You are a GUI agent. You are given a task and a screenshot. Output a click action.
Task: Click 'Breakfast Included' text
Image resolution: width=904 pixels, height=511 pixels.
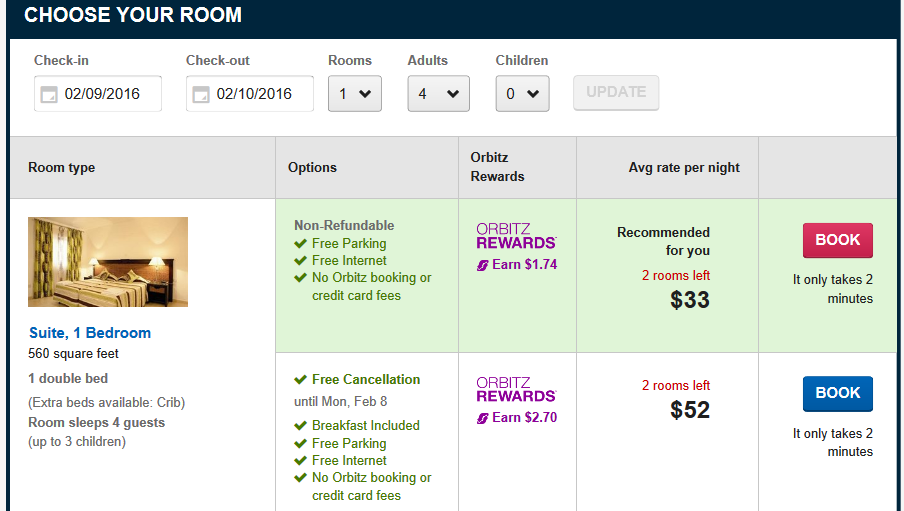pos(366,426)
